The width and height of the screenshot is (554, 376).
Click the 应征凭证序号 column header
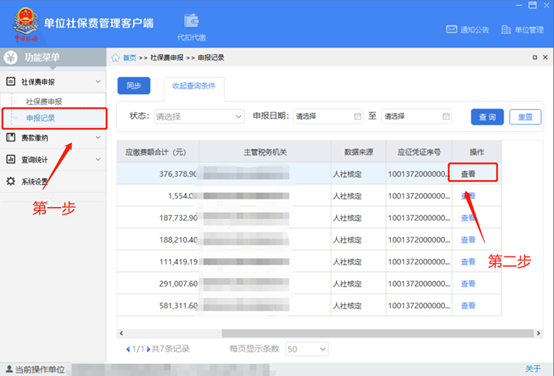[419, 152]
